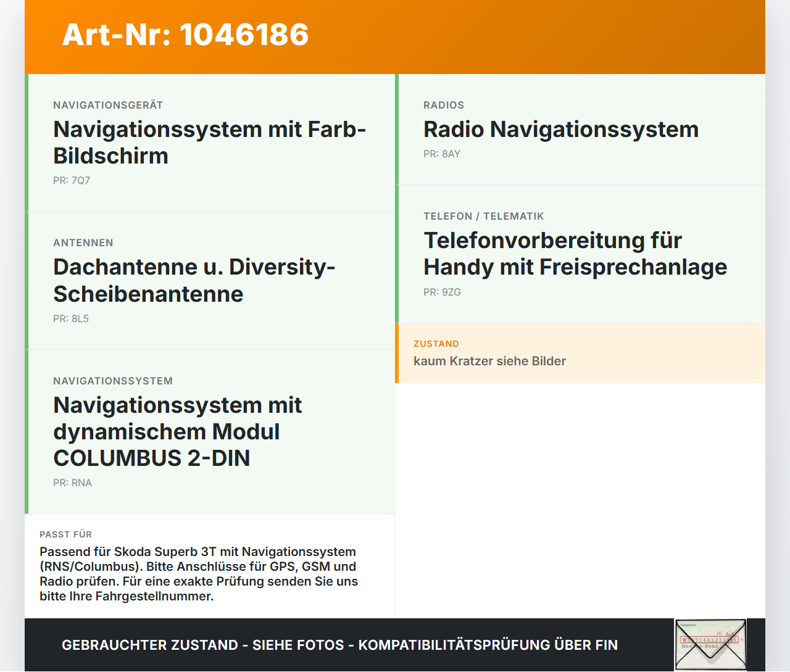790x672 pixels.
Task: Click the envelope icon with Fahrgestellnummer
Action: pos(710,645)
